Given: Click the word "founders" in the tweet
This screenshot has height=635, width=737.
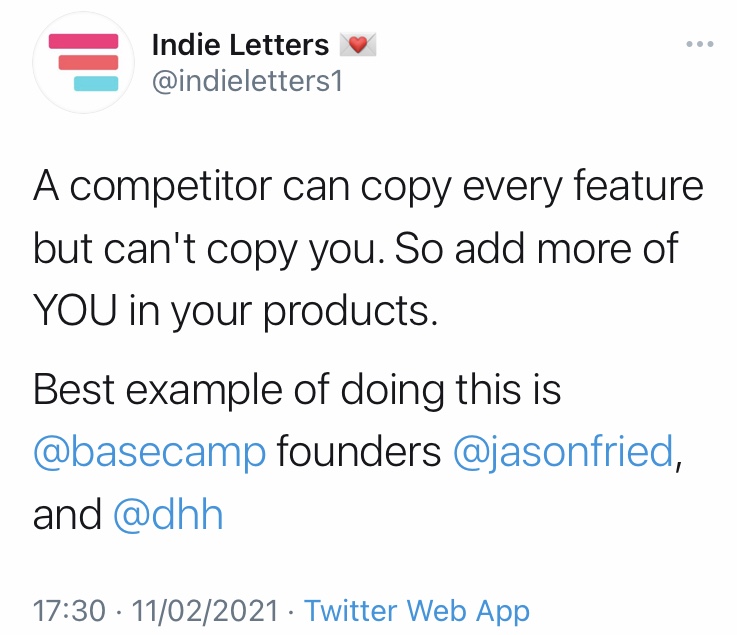Looking at the screenshot, I should pyautogui.click(x=359, y=452).
